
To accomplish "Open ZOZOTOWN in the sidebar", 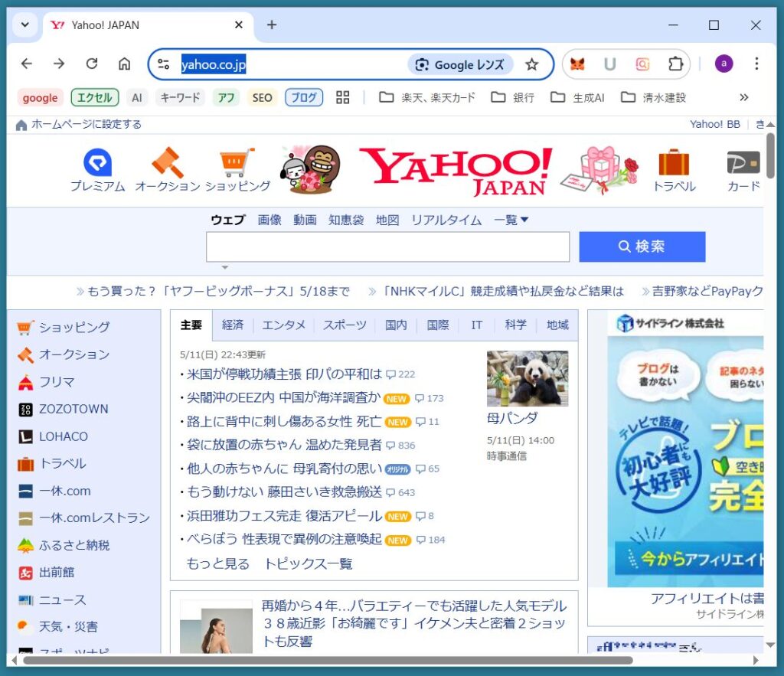I will point(73,409).
